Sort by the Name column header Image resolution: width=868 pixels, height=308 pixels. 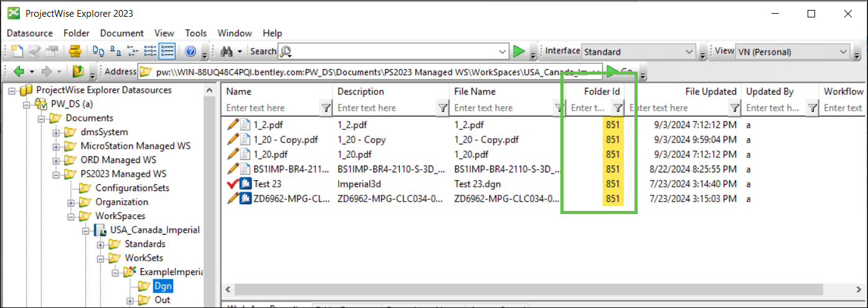click(x=277, y=91)
